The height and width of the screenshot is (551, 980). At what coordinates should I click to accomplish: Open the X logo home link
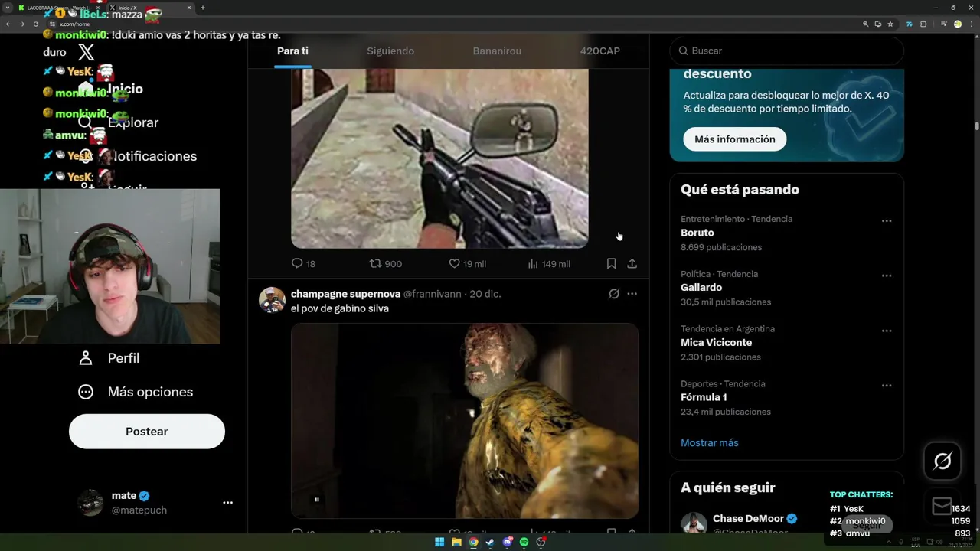[86, 52]
